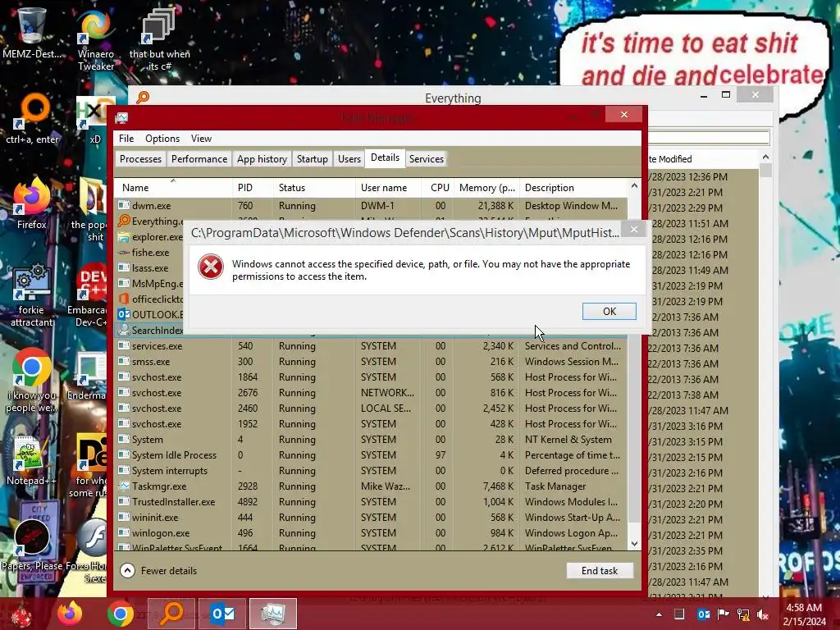The width and height of the screenshot is (840, 630).
Task: Click the Everything window search field
Action: tap(709, 137)
